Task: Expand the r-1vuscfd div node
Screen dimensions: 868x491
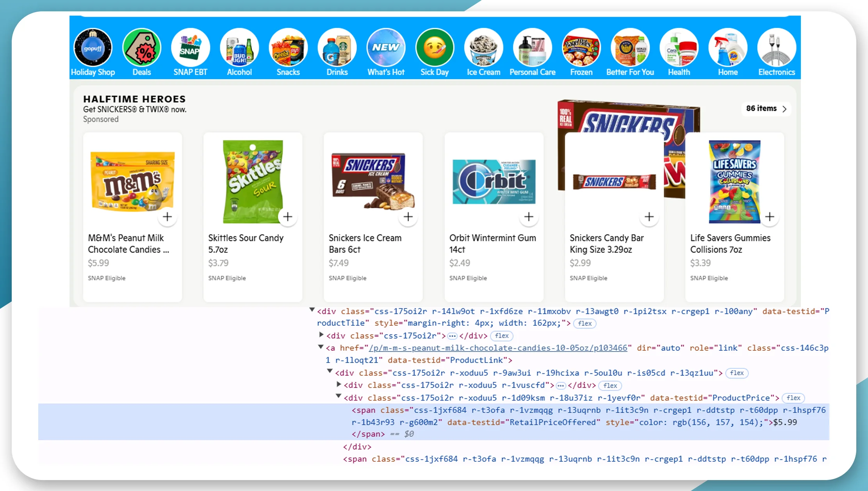Action: [339, 384]
